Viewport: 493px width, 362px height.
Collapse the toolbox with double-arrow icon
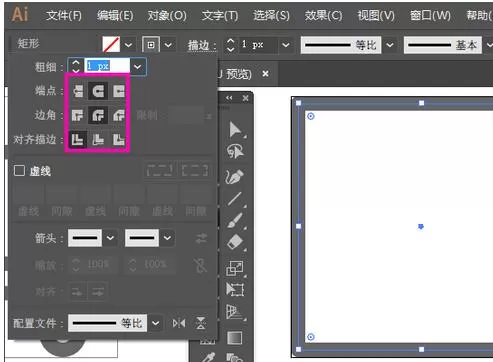[x=229, y=98]
